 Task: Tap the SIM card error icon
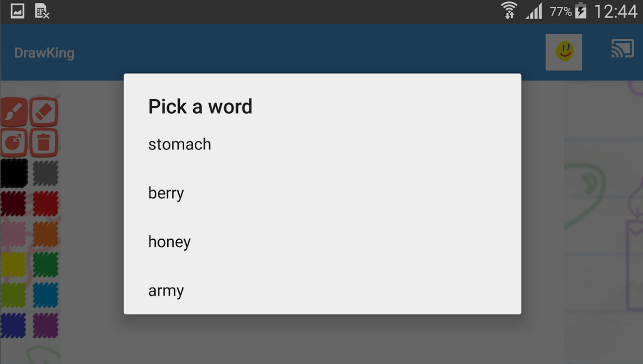point(42,11)
